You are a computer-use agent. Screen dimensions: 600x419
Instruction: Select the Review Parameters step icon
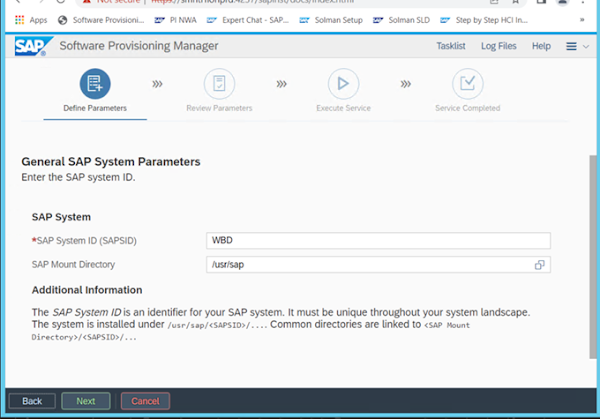coord(219,84)
